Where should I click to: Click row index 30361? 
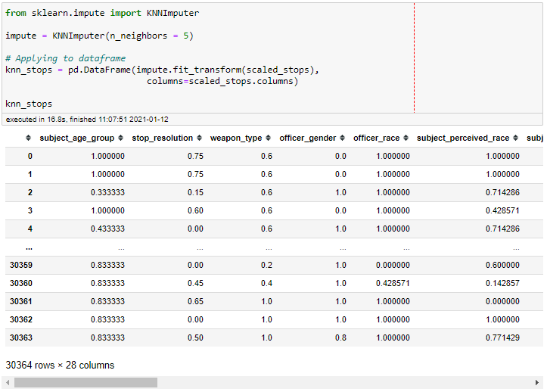[21, 301]
